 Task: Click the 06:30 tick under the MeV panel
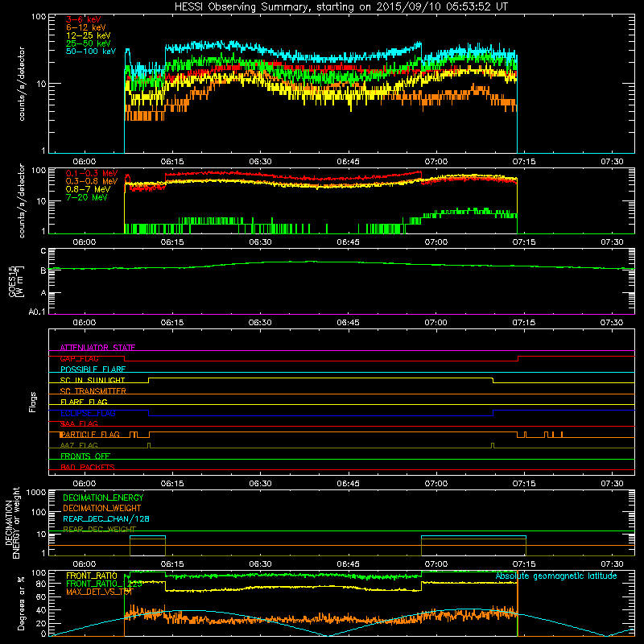[260, 242]
